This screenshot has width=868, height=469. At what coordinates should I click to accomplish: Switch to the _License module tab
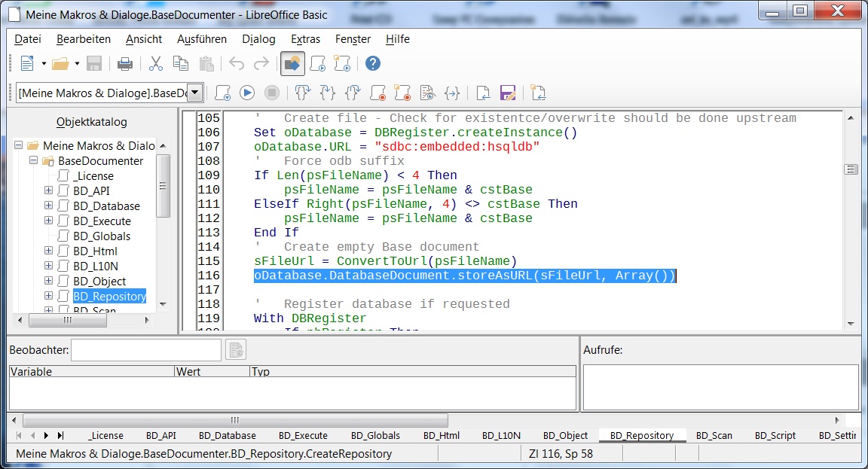point(105,436)
